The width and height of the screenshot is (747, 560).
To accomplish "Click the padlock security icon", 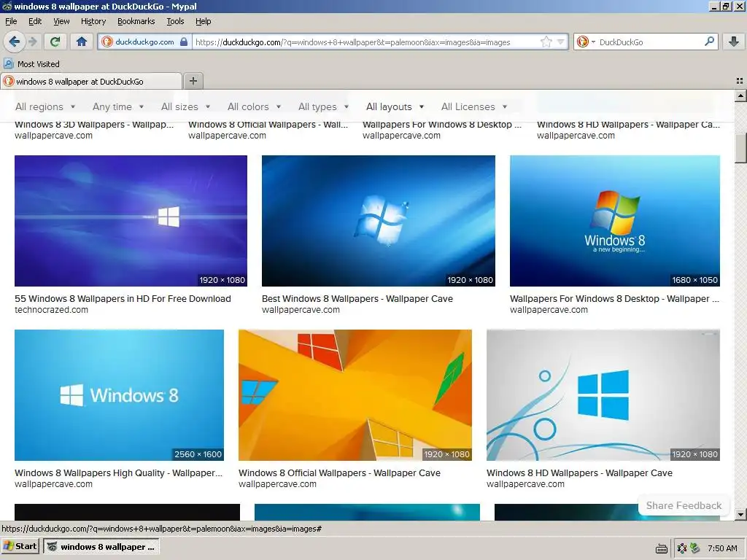I will pos(183,42).
